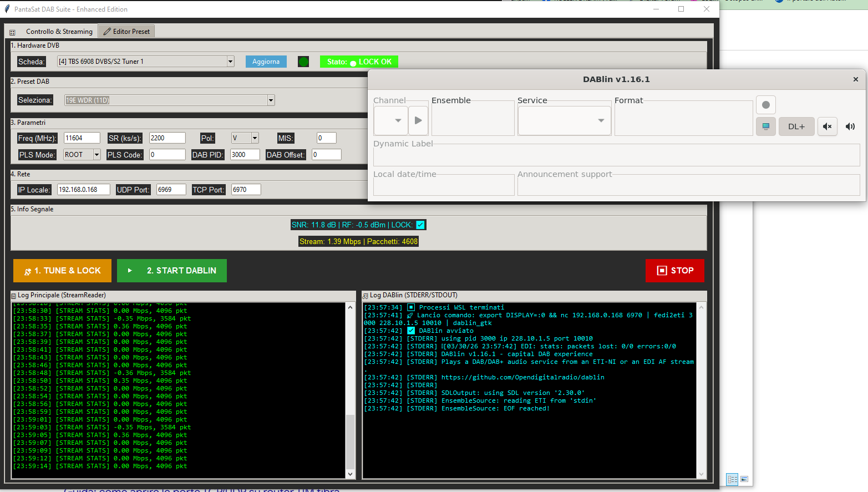Click the DABlin volume speaker icon
Viewport: 868px width, 492px height.
[850, 126]
